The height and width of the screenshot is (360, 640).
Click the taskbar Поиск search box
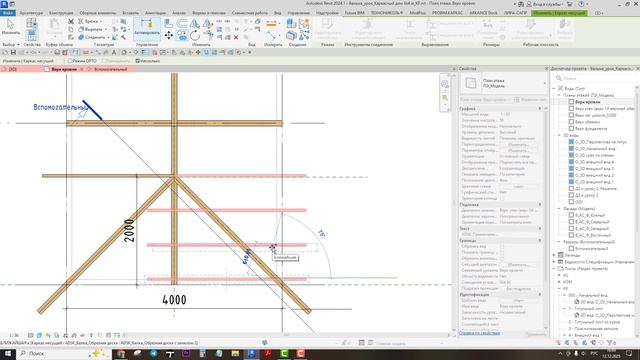coord(63,353)
